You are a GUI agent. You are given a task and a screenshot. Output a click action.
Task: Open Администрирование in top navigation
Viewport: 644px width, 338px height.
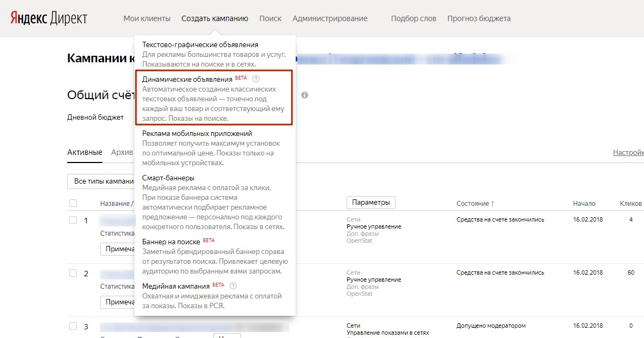tap(330, 18)
